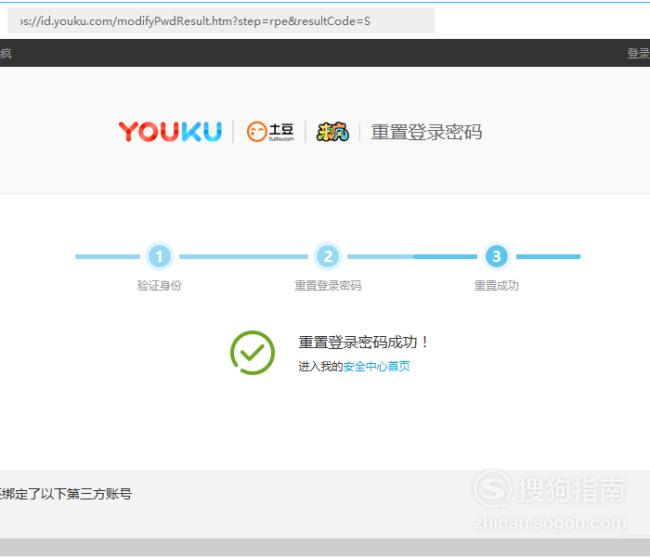The height and width of the screenshot is (557, 650).
Task: Click the browser address bar URL
Action: (221, 20)
